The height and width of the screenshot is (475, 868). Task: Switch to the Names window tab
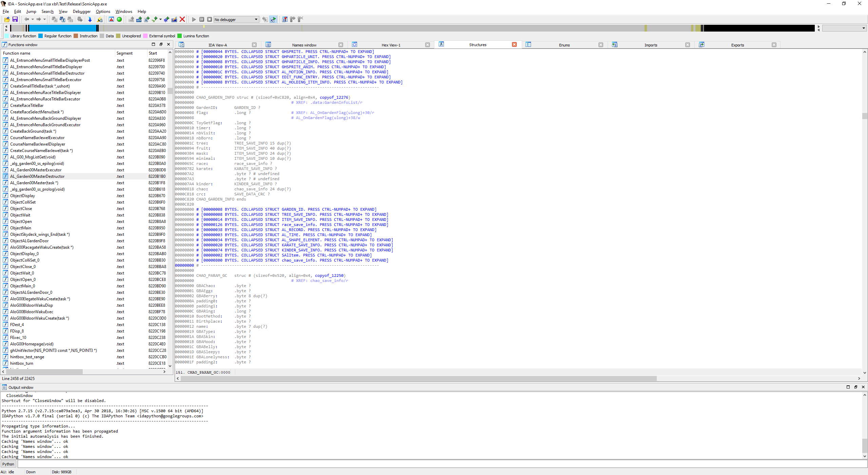[304, 45]
